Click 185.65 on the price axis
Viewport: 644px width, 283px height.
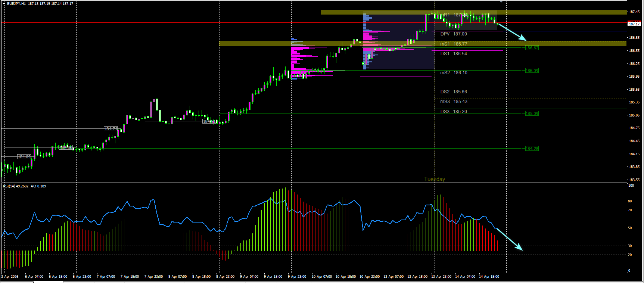(634, 90)
